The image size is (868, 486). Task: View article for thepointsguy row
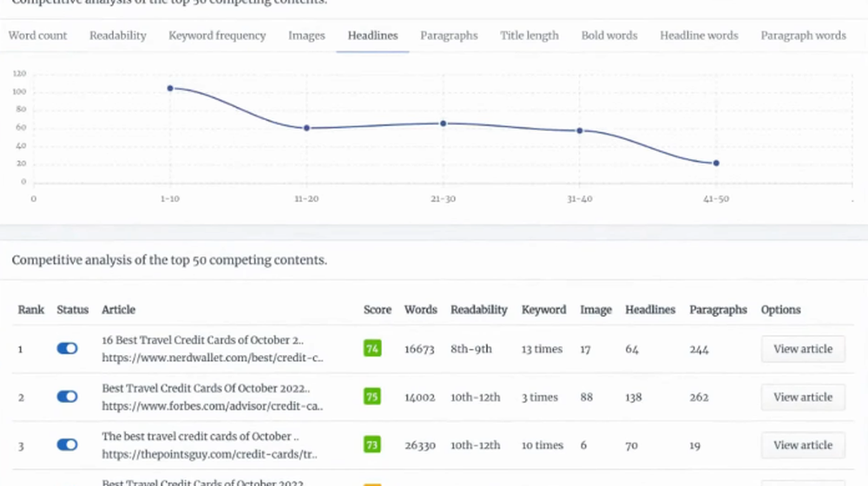[803, 445]
